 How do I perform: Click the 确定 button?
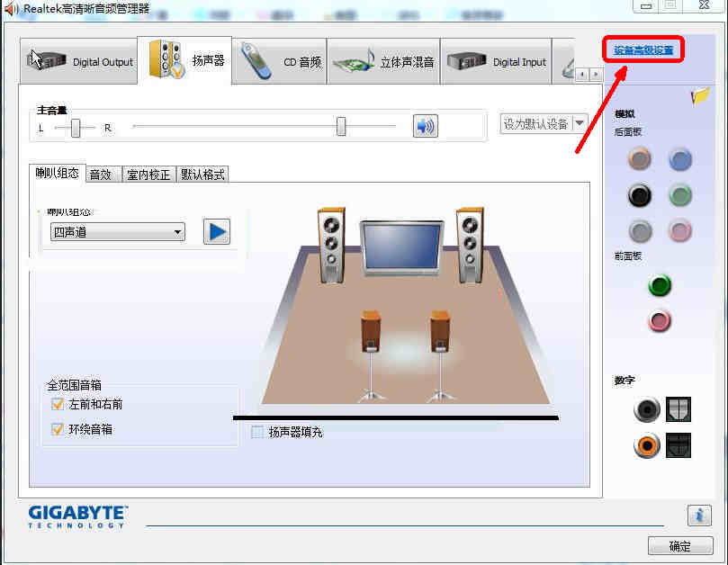coord(680,546)
